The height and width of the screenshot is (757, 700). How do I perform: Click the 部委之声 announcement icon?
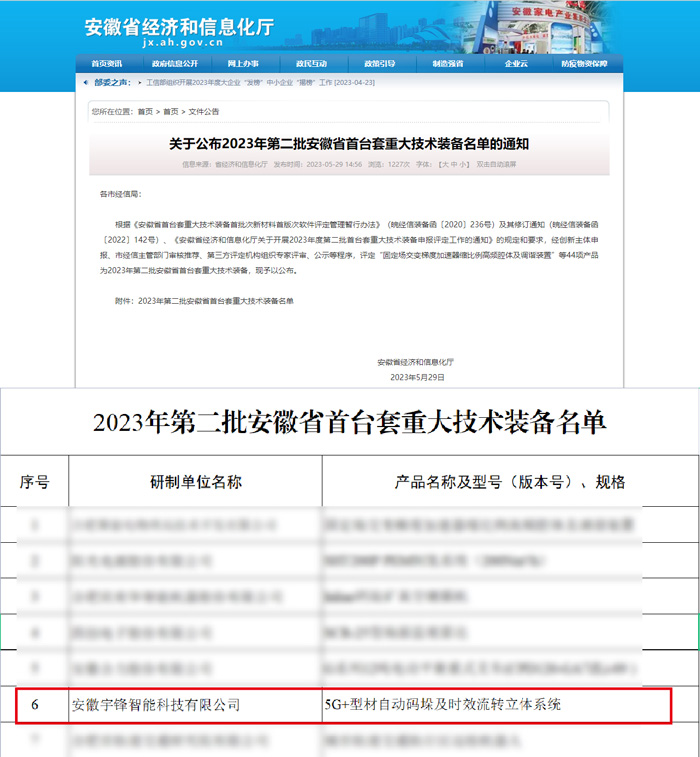coord(87,83)
